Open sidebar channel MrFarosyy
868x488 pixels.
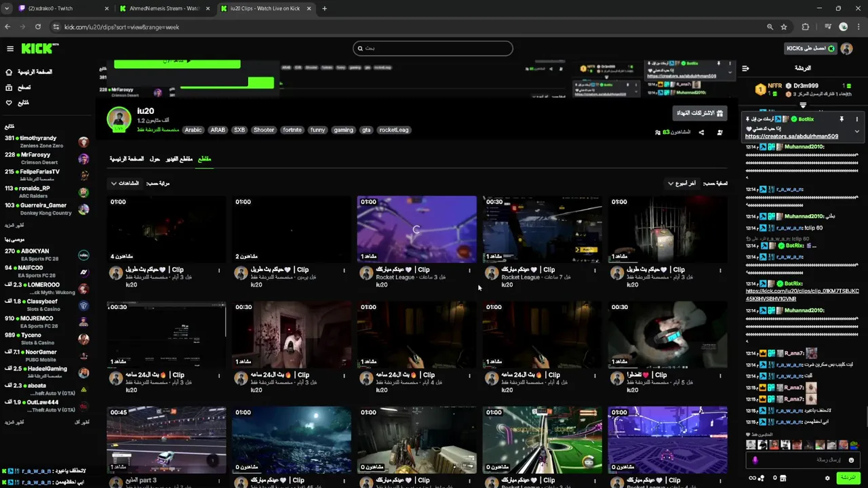pos(46,159)
